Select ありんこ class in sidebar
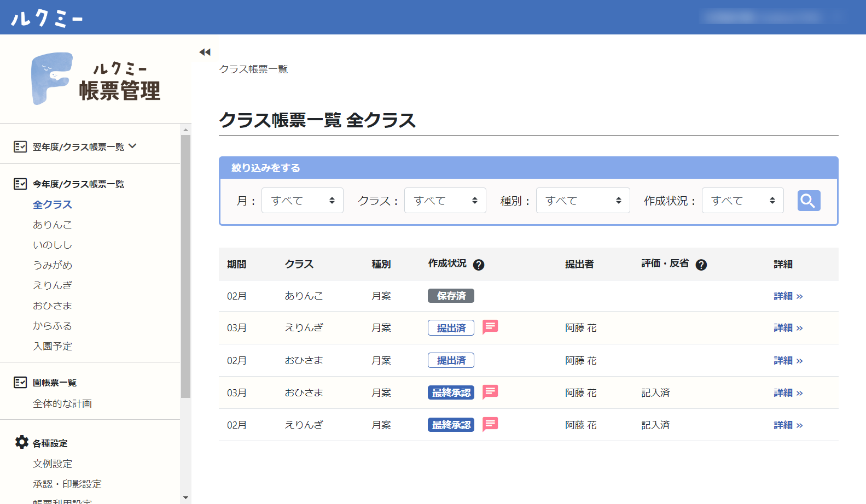The height and width of the screenshot is (504, 866). [x=53, y=225]
